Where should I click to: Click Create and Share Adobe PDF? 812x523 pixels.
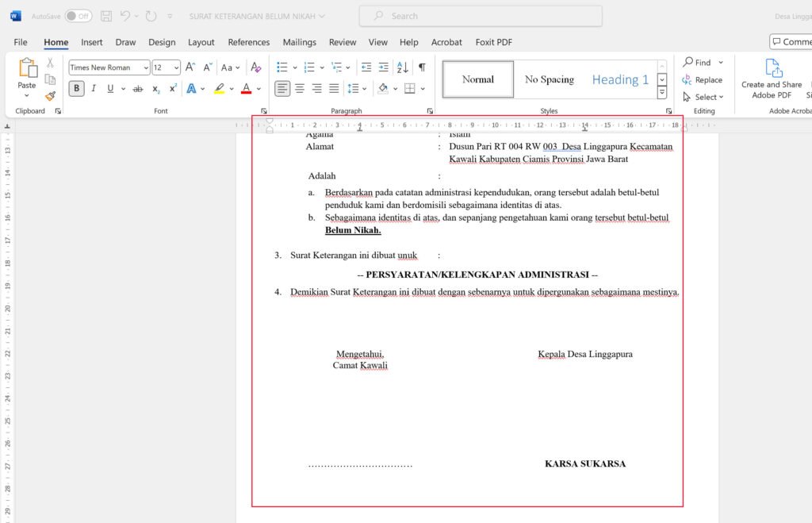point(772,79)
